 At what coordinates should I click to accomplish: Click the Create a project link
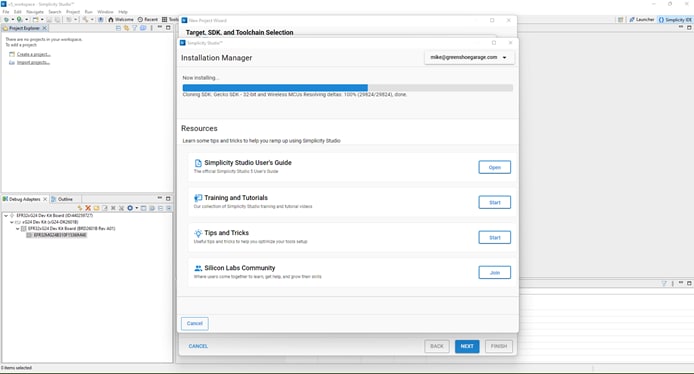pos(34,54)
